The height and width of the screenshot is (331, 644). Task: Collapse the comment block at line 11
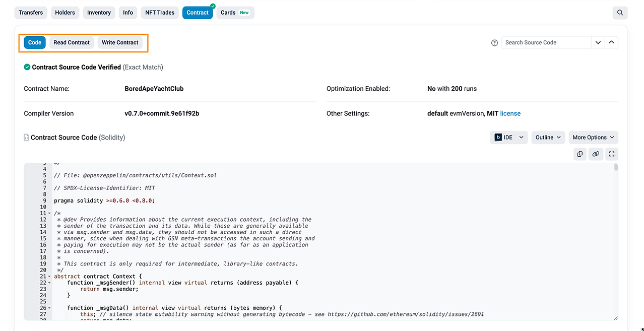click(49, 214)
